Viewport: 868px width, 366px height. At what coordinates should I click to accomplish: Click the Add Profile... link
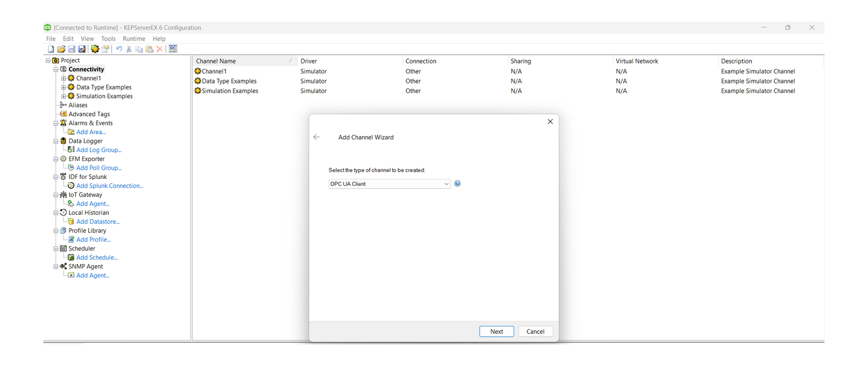point(93,240)
